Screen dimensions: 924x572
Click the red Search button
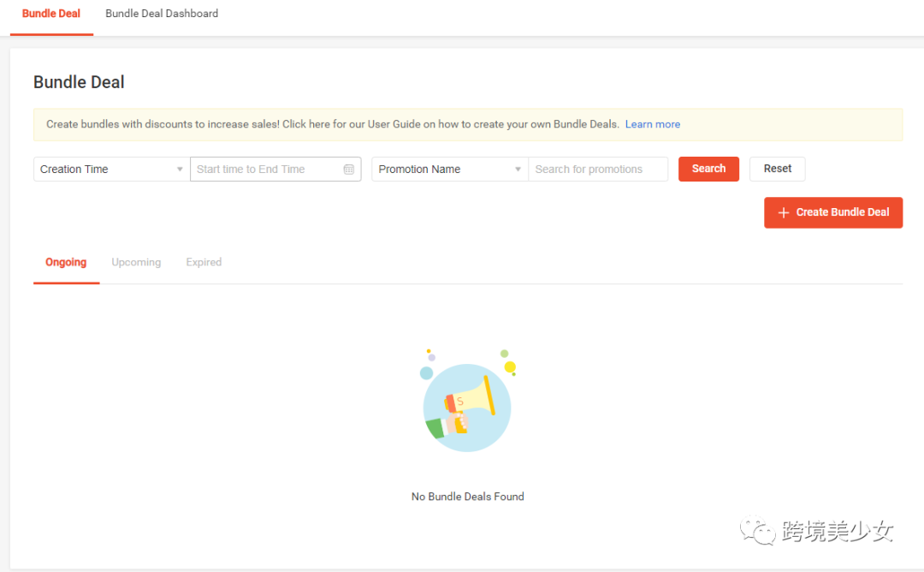[708, 169]
